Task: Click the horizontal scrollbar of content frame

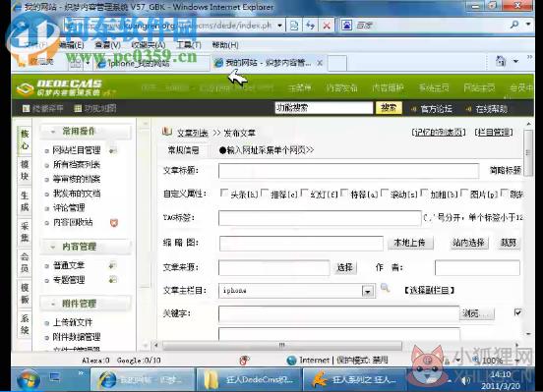Action: tap(282, 345)
